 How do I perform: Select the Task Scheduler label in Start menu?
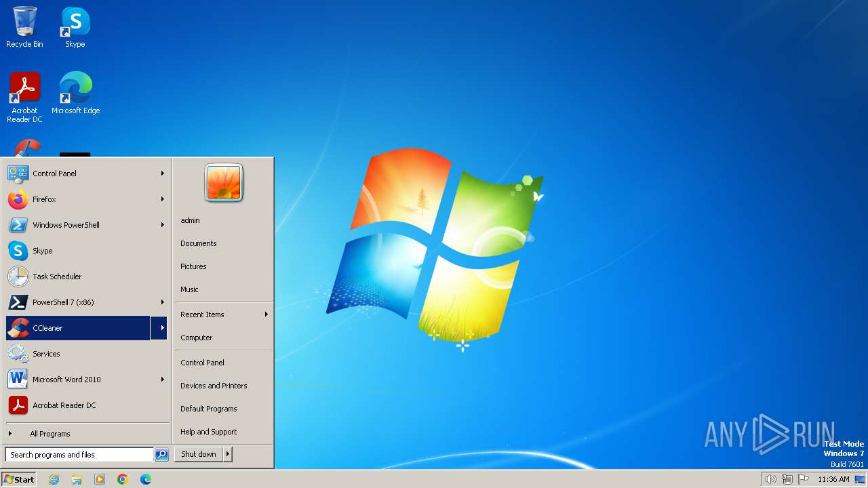(57, 277)
